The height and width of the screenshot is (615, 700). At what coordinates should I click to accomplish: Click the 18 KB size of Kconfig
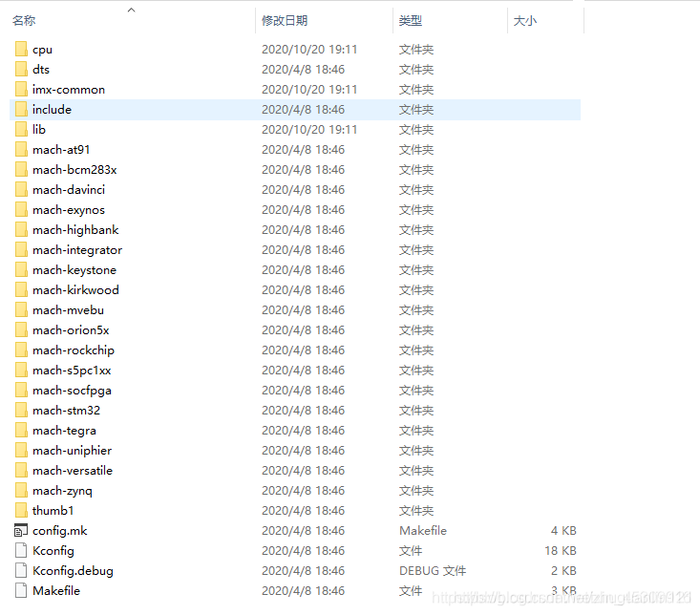[561, 551]
